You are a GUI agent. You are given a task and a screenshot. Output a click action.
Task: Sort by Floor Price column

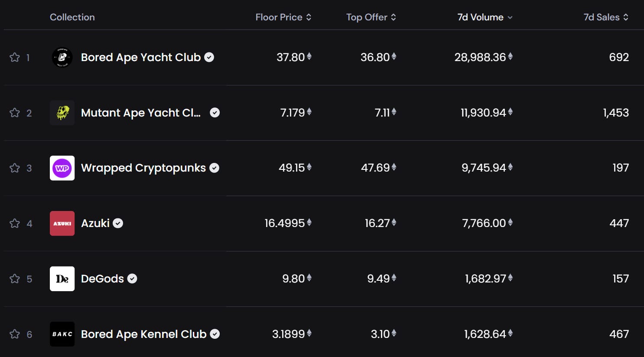click(283, 17)
